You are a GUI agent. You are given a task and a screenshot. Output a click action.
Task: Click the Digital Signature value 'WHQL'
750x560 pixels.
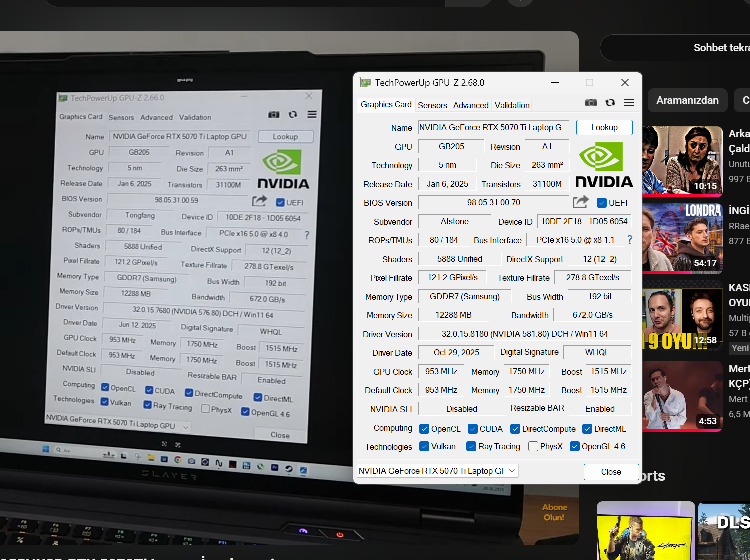597,352
